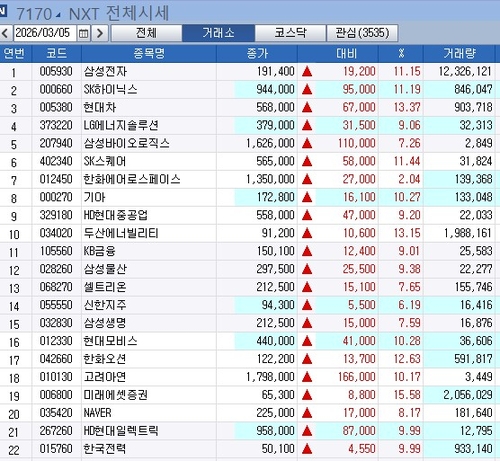Click stock code 000660
Screen dimensions: 500x461
click(56, 89)
